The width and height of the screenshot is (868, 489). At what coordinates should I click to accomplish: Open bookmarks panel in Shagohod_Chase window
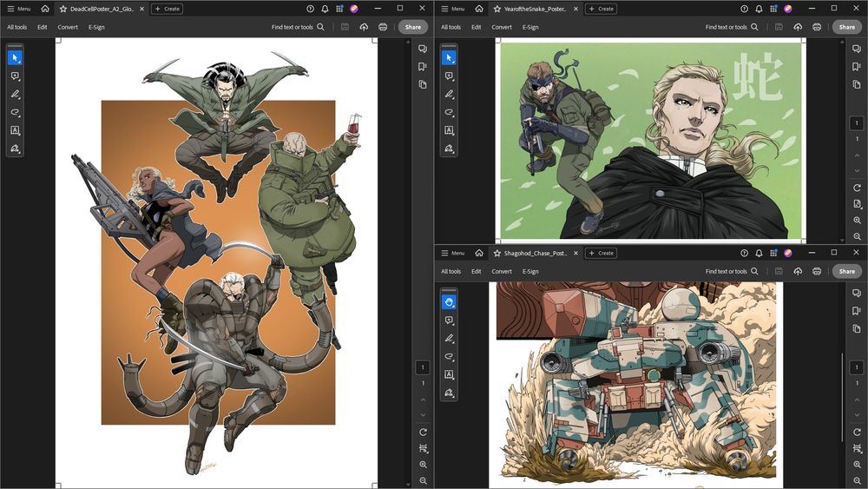point(857,311)
